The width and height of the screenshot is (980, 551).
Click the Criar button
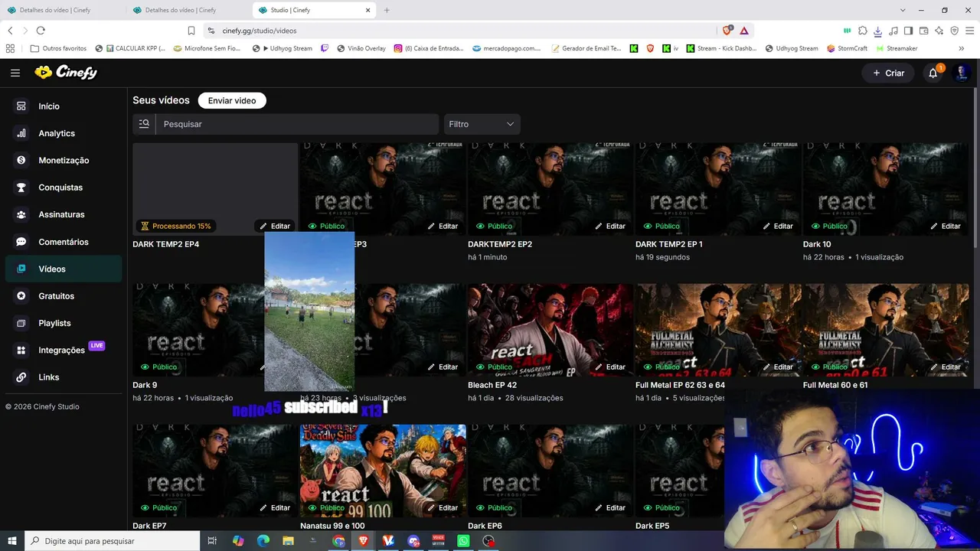tap(888, 73)
